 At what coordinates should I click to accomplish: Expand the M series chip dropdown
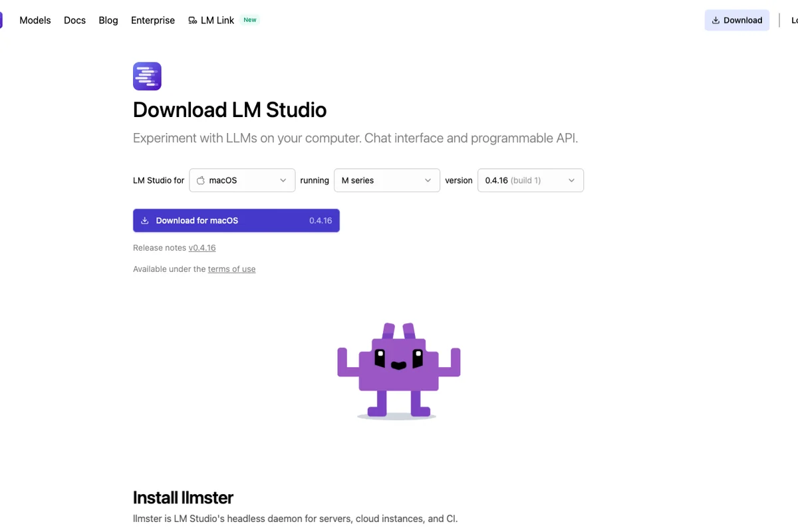pos(387,180)
